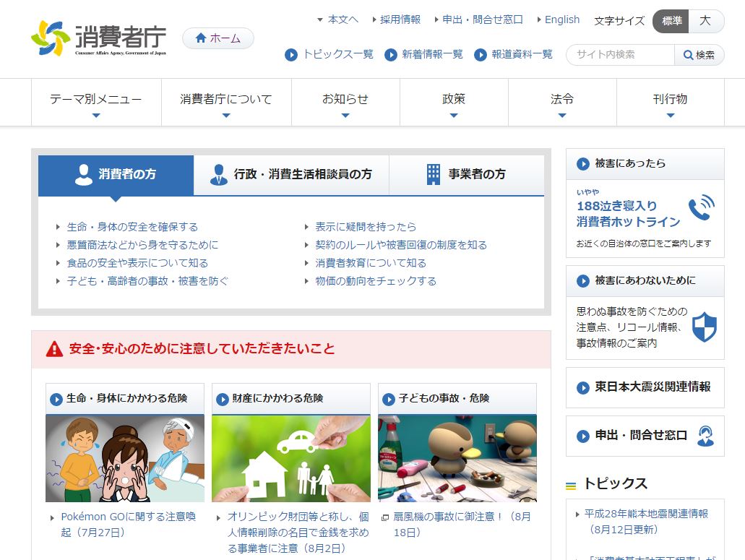Click the site search input field
This screenshot has height=560, width=745.
(x=621, y=55)
